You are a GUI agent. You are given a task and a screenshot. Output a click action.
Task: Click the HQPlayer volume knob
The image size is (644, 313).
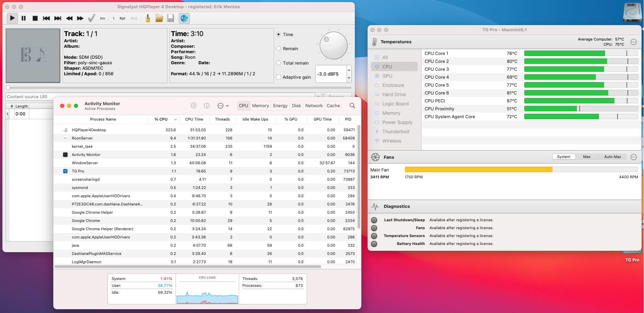[x=333, y=45]
